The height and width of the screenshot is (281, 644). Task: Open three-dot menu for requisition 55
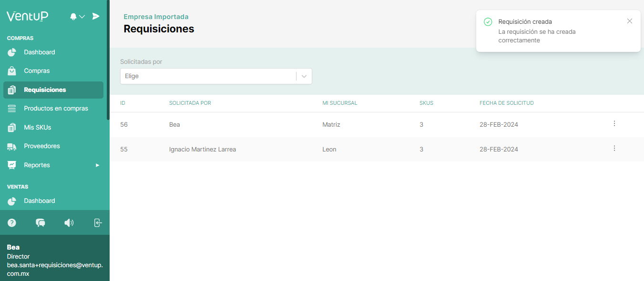tap(614, 149)
